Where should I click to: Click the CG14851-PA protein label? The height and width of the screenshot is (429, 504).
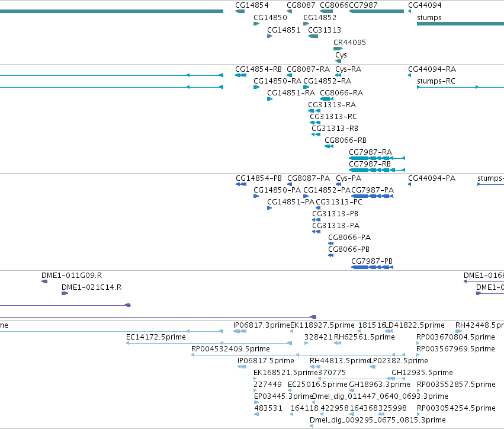coord(291,202)
